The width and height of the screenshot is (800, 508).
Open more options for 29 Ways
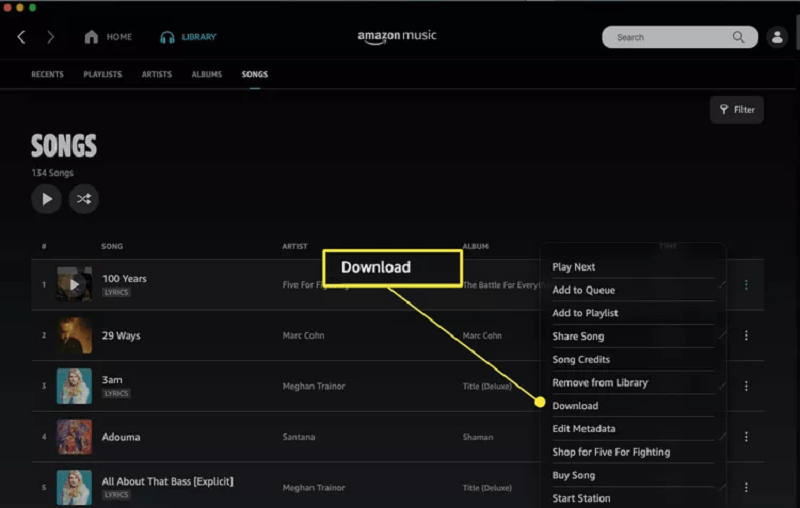click(x=746, y=336)
